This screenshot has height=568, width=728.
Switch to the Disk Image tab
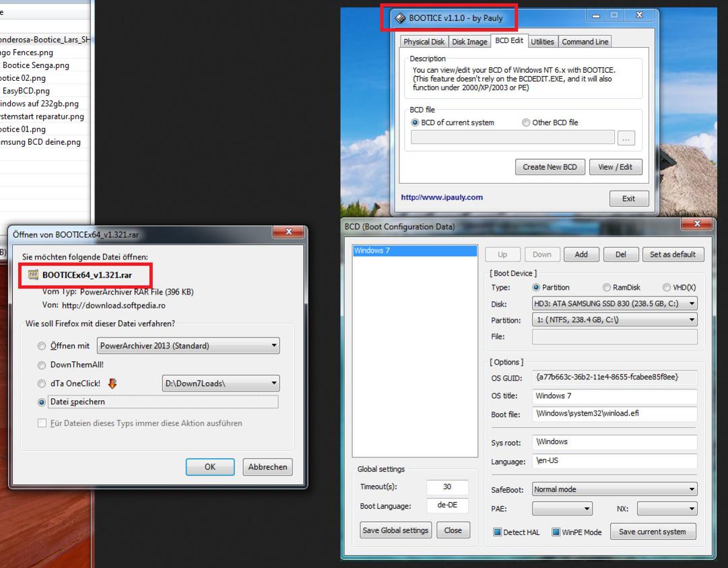point(469,41)
